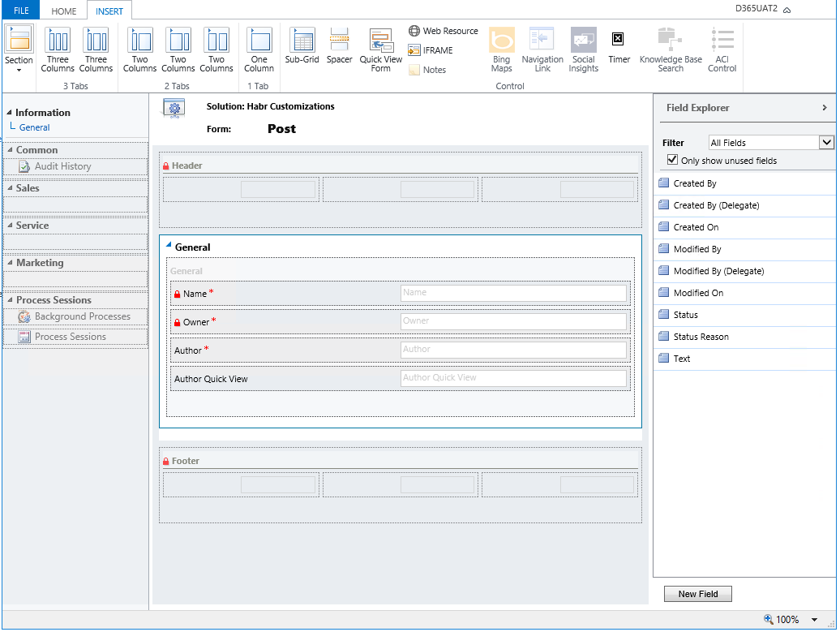Screen dimensions: 840x632
Task: Insert a Social Insights control
Action: (583, 49)
